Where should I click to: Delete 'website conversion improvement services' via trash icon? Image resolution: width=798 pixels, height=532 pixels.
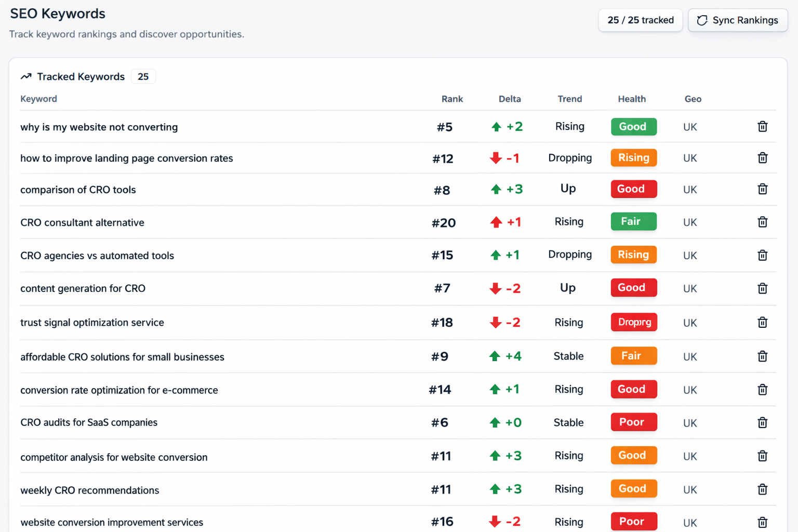(762, 522)
